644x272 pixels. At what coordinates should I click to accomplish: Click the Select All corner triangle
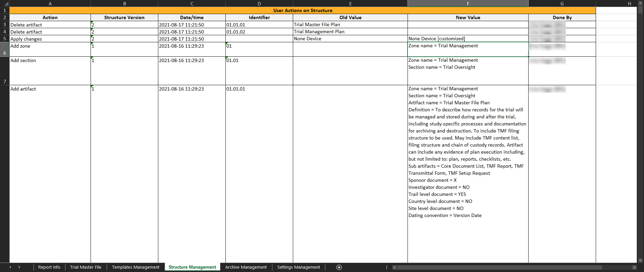(5, 4)
